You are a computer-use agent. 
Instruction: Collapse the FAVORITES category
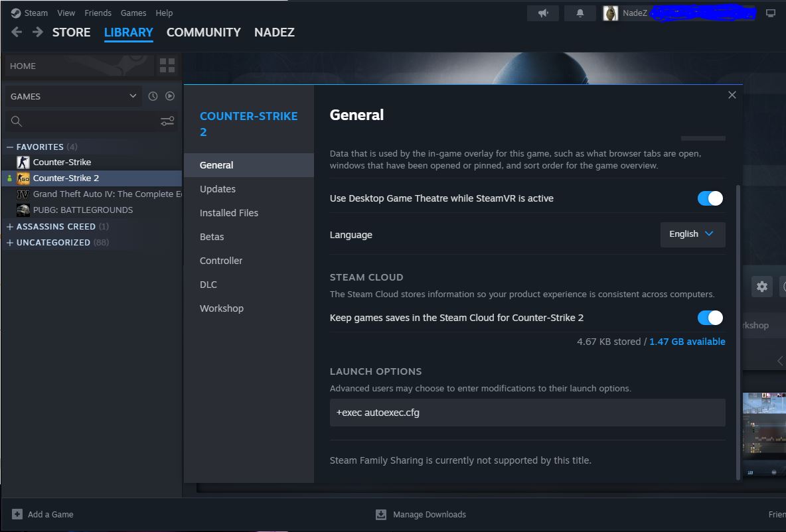tap(9, 147)
